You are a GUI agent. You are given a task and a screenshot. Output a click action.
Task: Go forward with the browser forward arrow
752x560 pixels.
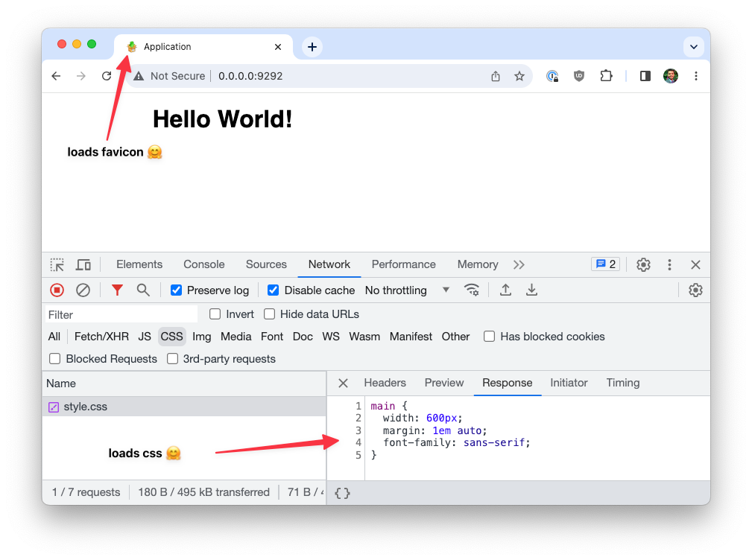(x=81, y=76)
